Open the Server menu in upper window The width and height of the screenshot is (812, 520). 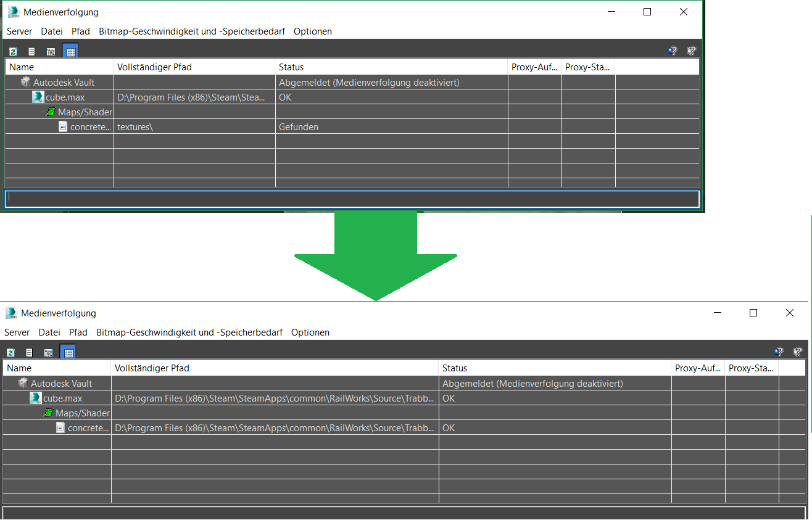[19, 31]
